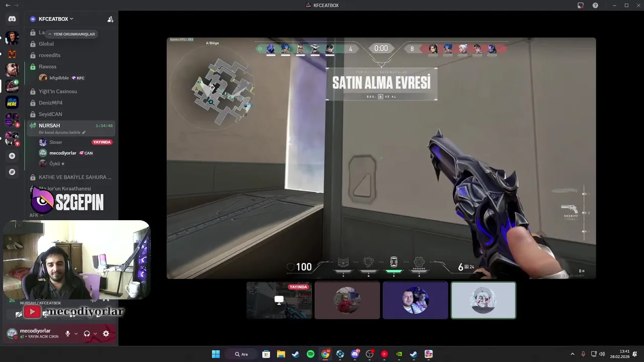Viewport: 644px width, 362px height.
Task: Join the DenizMP4 voice channel
Action: click(71, 103)
